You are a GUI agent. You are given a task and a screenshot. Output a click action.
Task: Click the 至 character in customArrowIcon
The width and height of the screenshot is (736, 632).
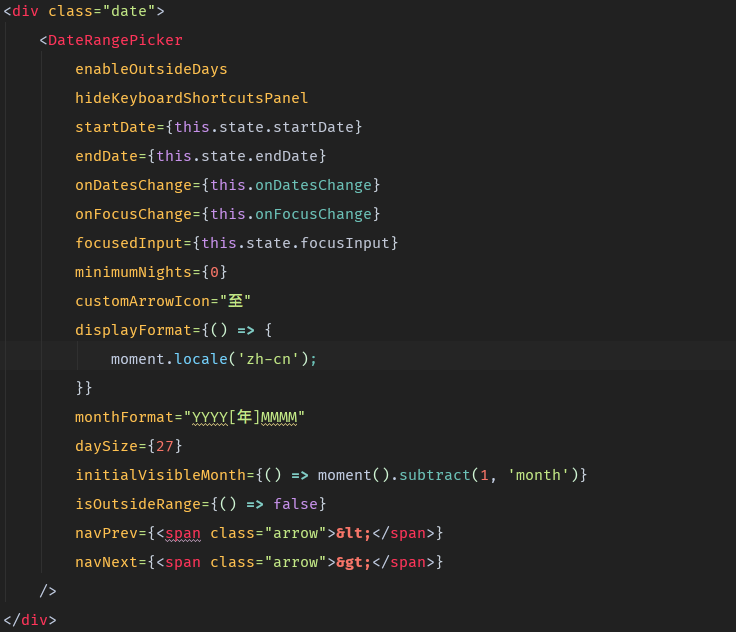pyautogui.click(x=236, y=301)
